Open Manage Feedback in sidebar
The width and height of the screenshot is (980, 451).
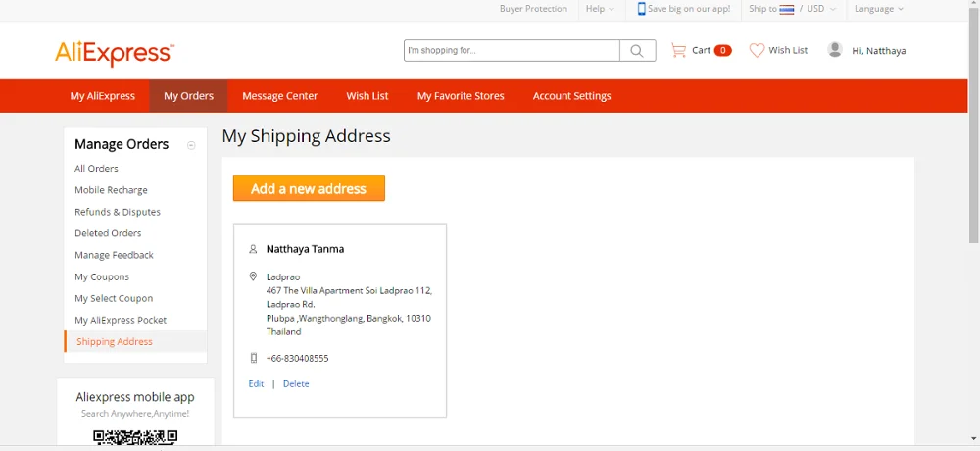[114, 255]
